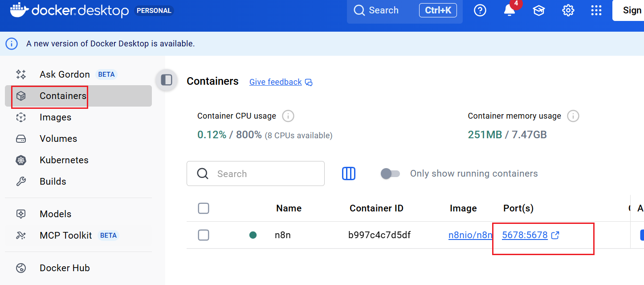The height and width of the screenshot is (285, 644).
Task: Click the BETA badge next to MCP Toolkit
Action: 108,235
